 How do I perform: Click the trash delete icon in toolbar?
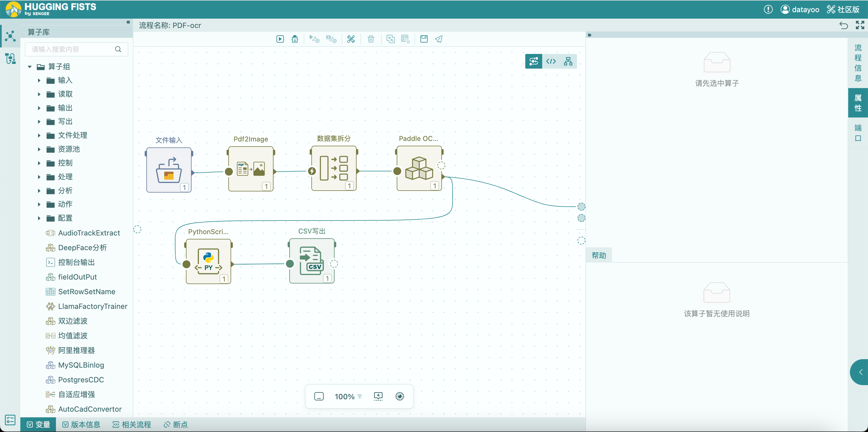coord(371,39)
